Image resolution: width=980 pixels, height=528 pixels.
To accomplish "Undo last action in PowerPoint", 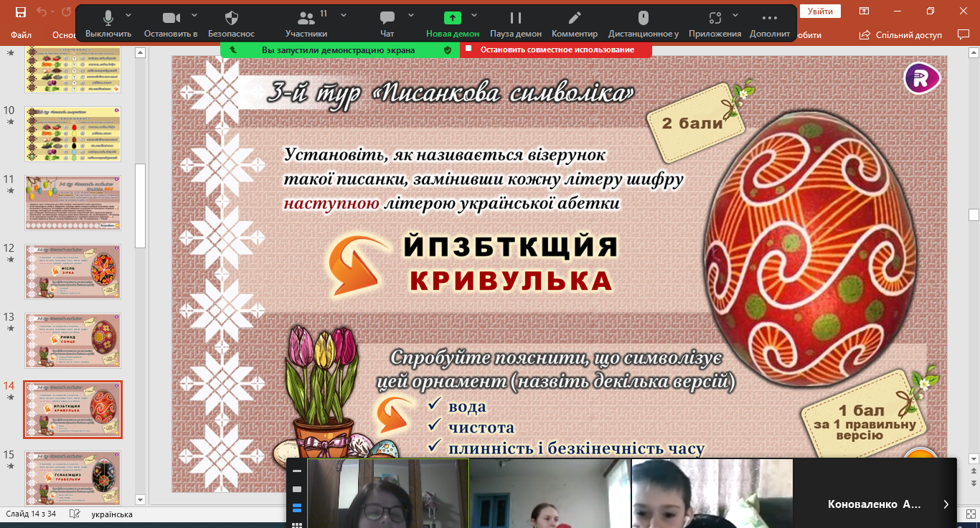I will coord(42,11).
